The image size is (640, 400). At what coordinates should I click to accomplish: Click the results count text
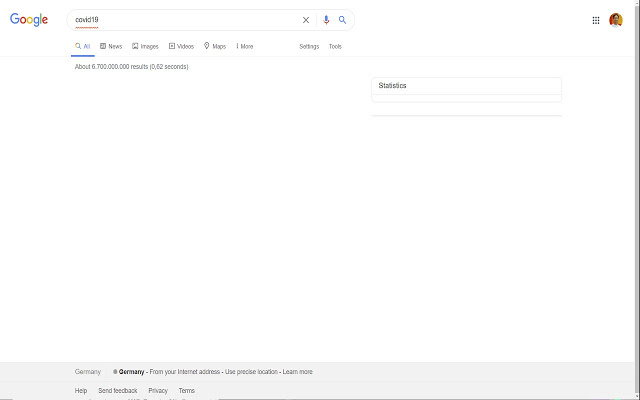pyautogui.click(x=131, y=67)
